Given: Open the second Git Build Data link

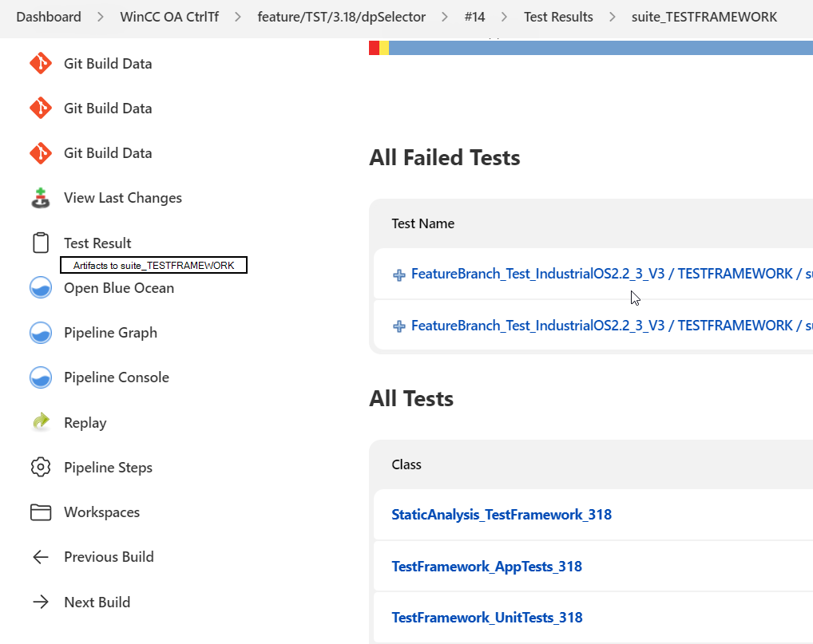Looking at the screenshot, I should click(x=108, y=109).
